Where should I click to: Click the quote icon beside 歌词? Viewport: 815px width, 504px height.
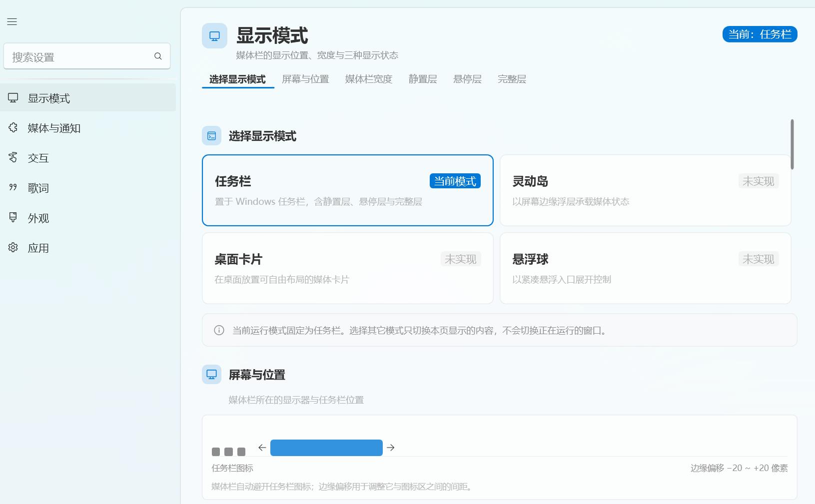(13, 188)
